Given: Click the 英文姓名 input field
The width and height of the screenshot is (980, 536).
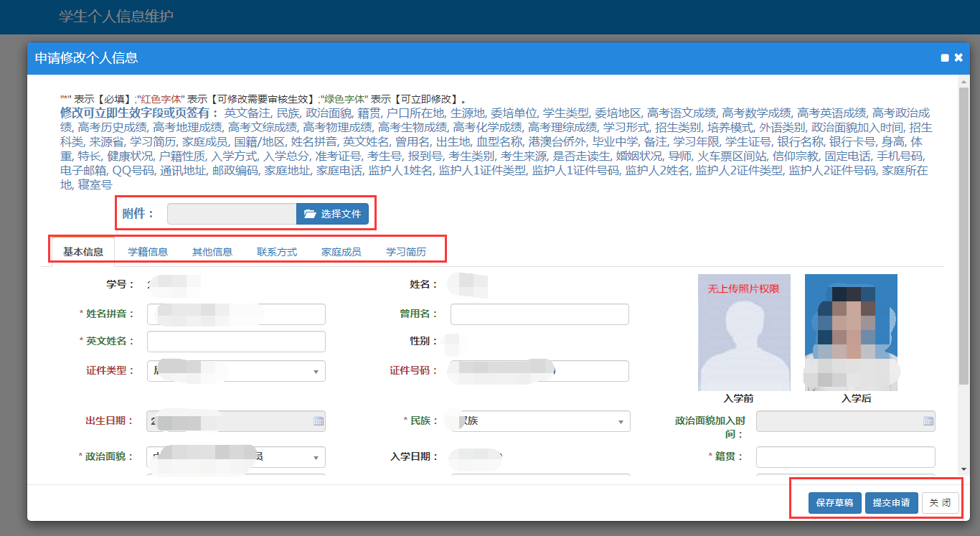Looking at the screenshot, I should click(x=236, y=342).
